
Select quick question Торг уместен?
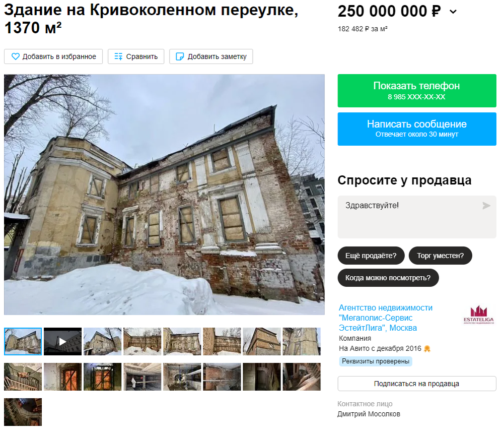[440, 256]
